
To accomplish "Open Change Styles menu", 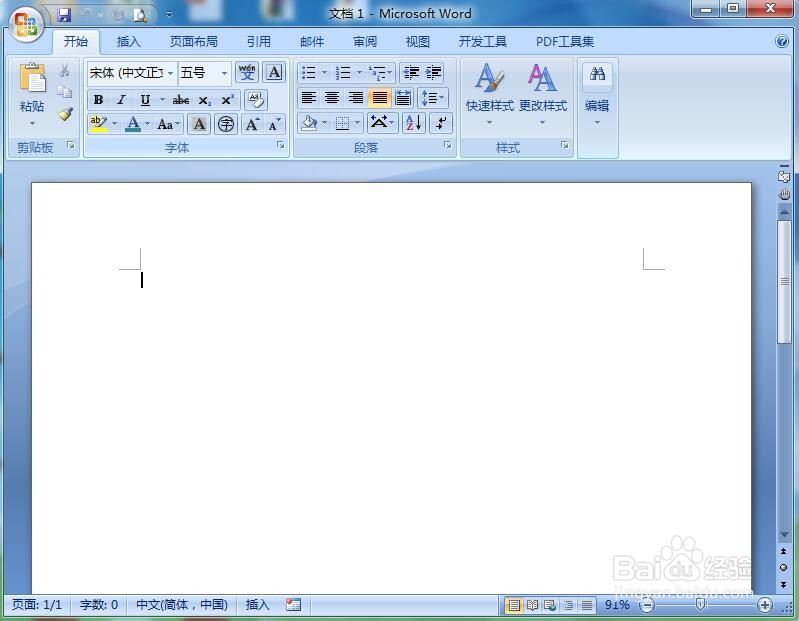I will [x=543, y=93].
